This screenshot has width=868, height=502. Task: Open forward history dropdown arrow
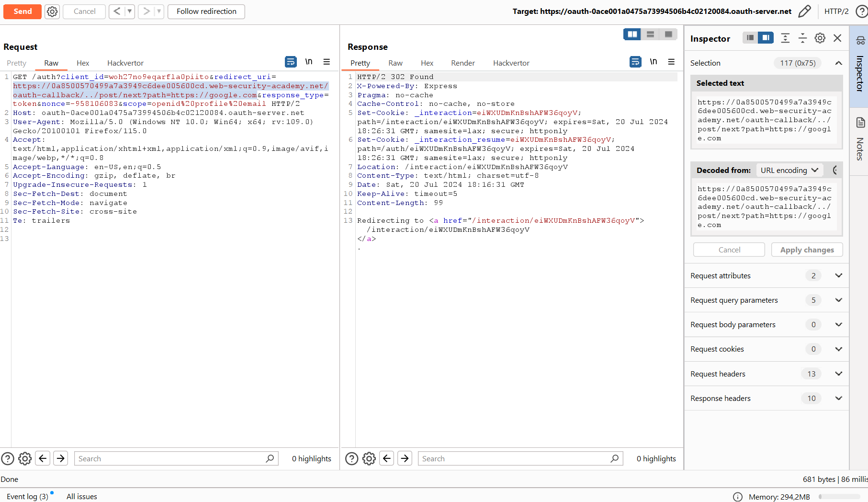click(x=159, y=11)
